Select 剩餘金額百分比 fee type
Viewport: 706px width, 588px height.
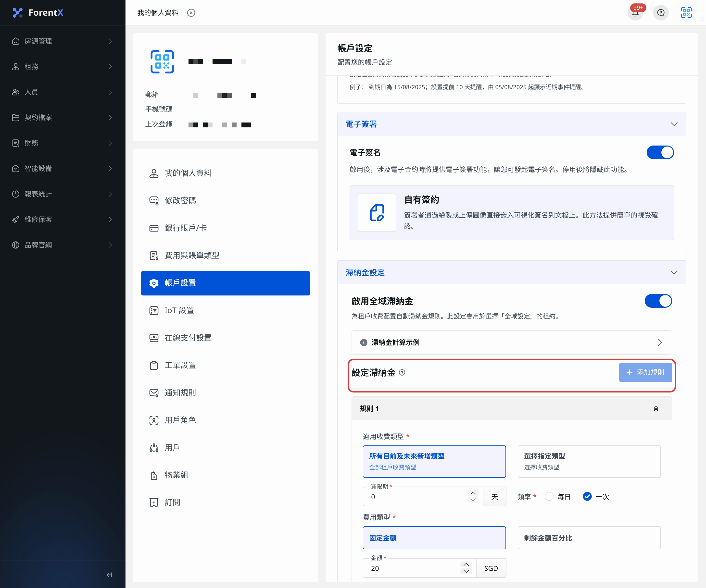[x=589, y=538]
